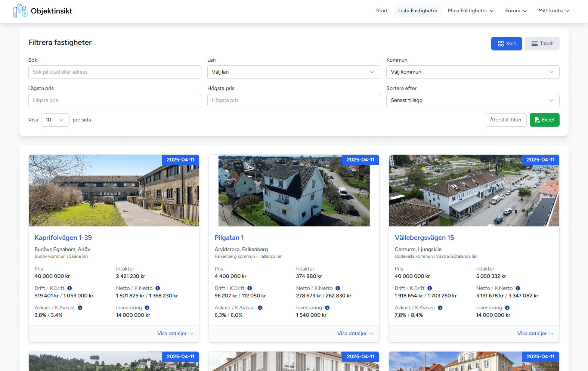Click info icon next to Drift / K.Drift on Kaprifolvägen card
Viewport: 588px width, 371px height.
[69, 288]
